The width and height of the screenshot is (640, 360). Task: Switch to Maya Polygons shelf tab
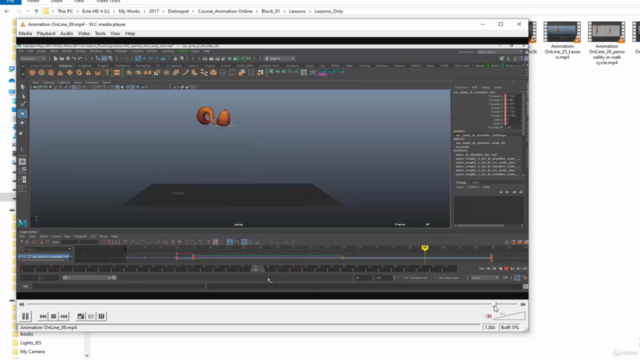tap(65, 66)
